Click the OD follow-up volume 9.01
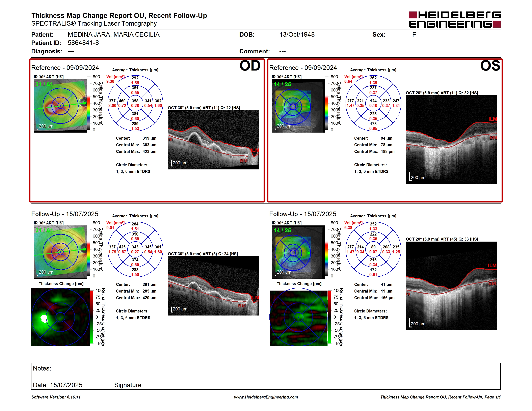The width and height of the screenshot is (532, 411). click(x=110, y=228)
